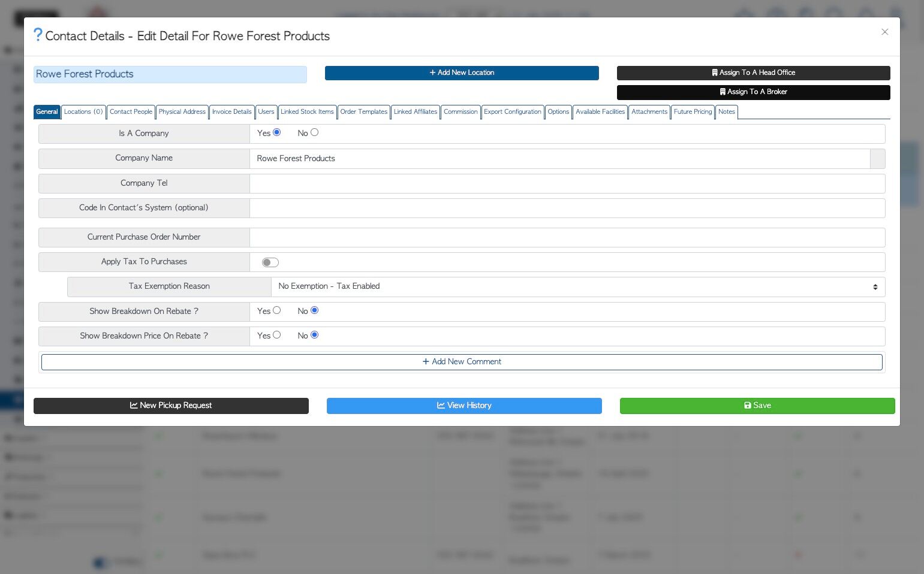Save the contact details

point(757,406)
